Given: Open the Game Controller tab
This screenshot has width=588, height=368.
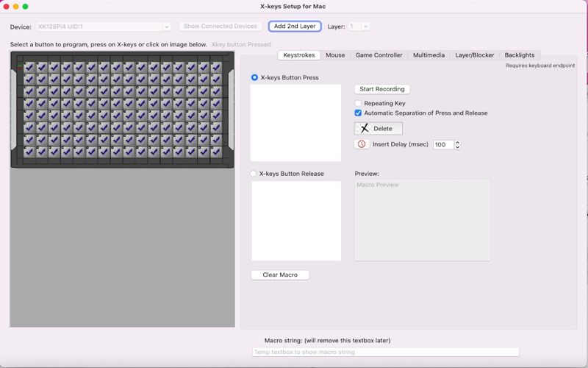Looking at the screenshot, I should tap(379, 55).
